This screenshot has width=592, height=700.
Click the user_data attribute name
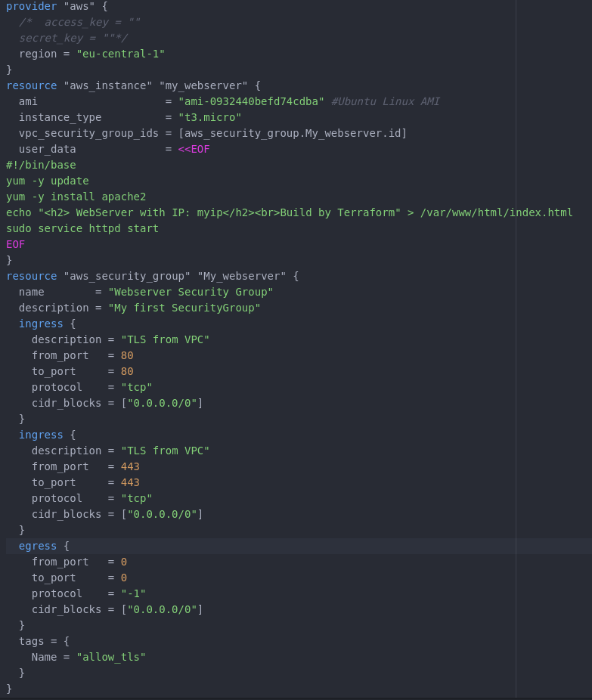(x=48, y=149)
